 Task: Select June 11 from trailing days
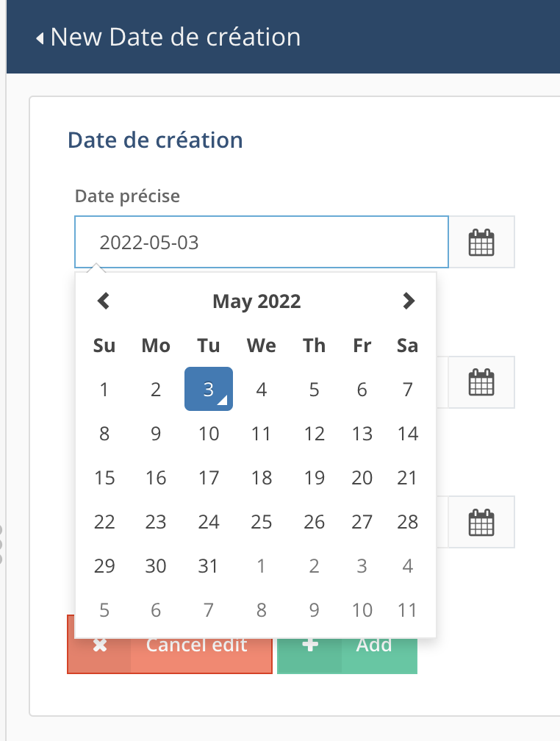408,610
